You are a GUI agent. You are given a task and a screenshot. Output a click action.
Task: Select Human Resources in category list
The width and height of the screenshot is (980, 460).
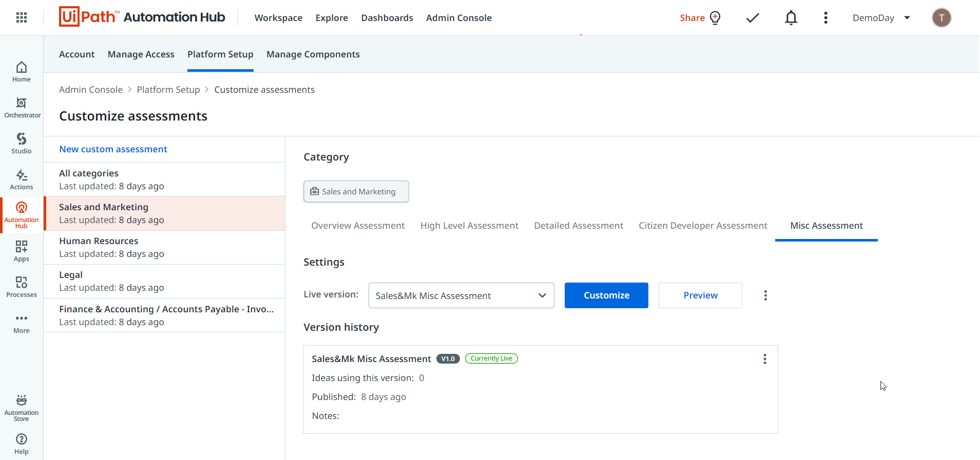click(164, 247)
